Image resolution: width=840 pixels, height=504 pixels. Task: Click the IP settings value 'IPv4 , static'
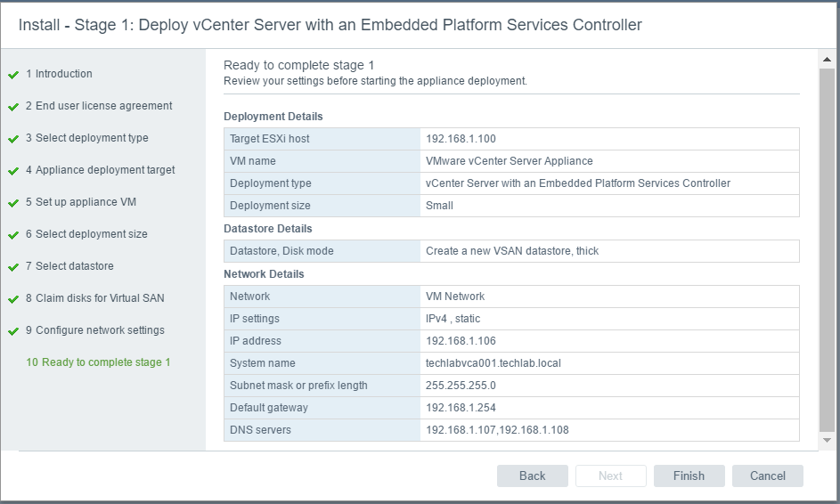[x=453, y=319]
